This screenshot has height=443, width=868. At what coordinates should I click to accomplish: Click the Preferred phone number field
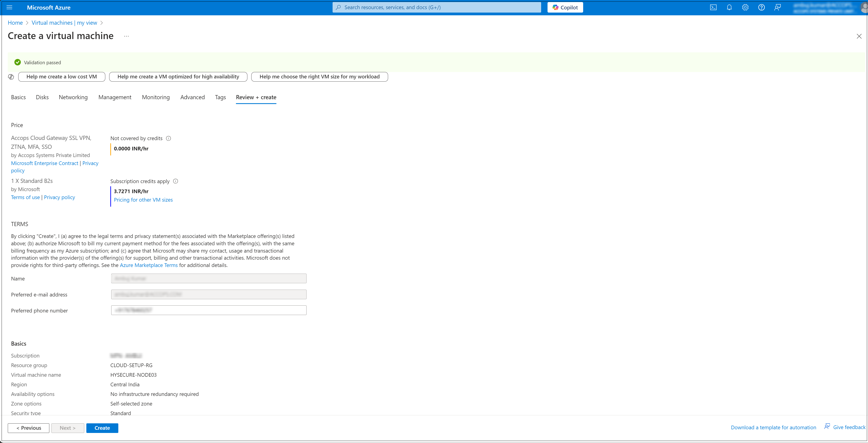point(209,310)
